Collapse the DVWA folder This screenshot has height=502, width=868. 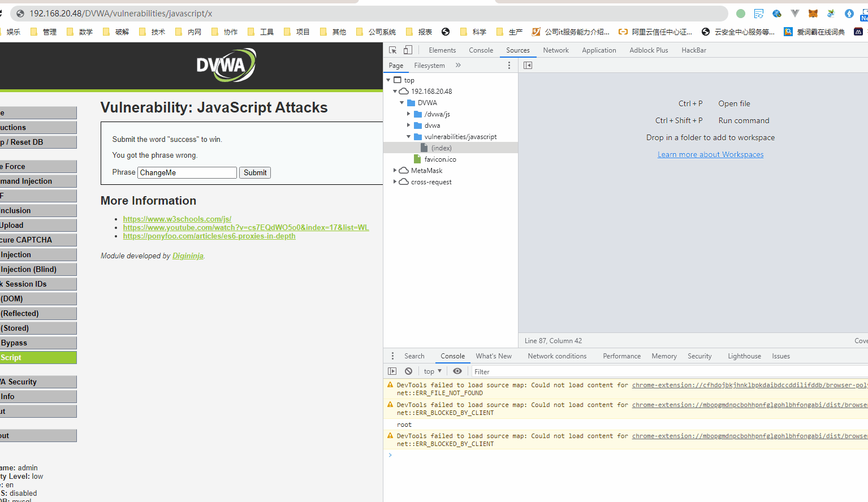402,103
